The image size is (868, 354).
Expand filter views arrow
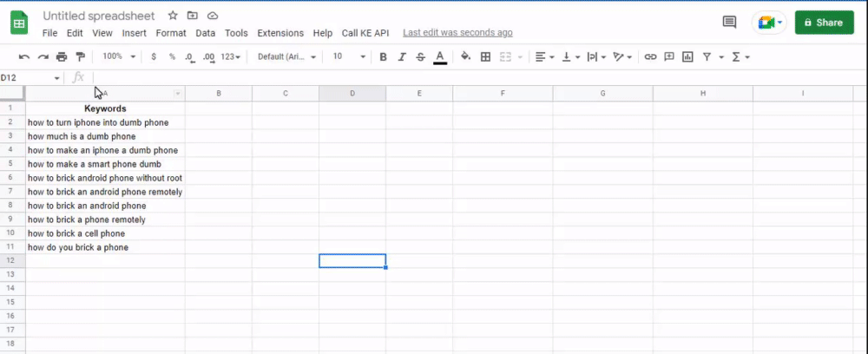(x=721, y=57)
